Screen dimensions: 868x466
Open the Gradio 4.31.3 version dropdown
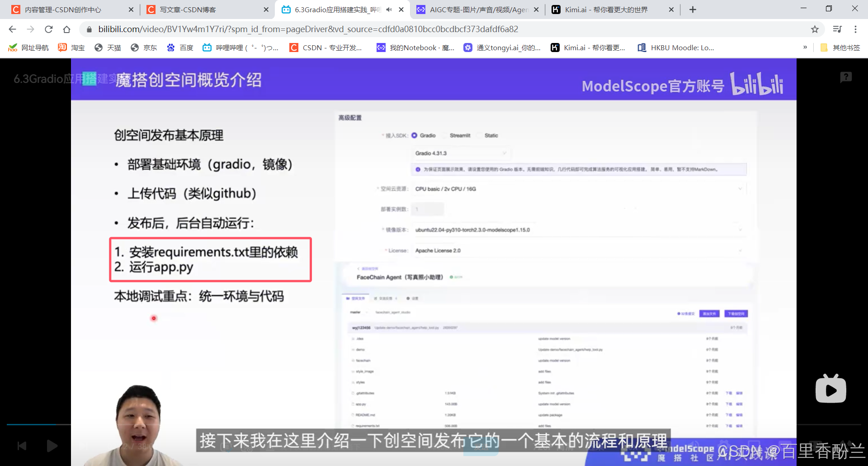click(x=460, y=153)
